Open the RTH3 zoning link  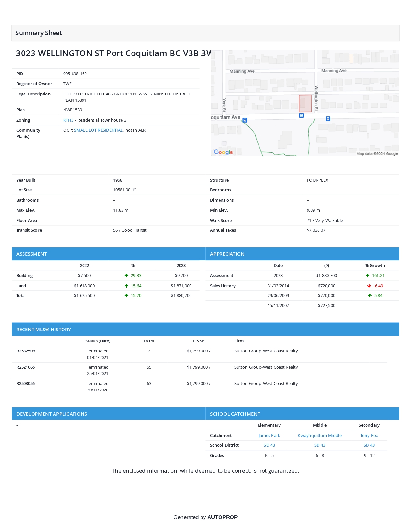[x=68, y=120]
